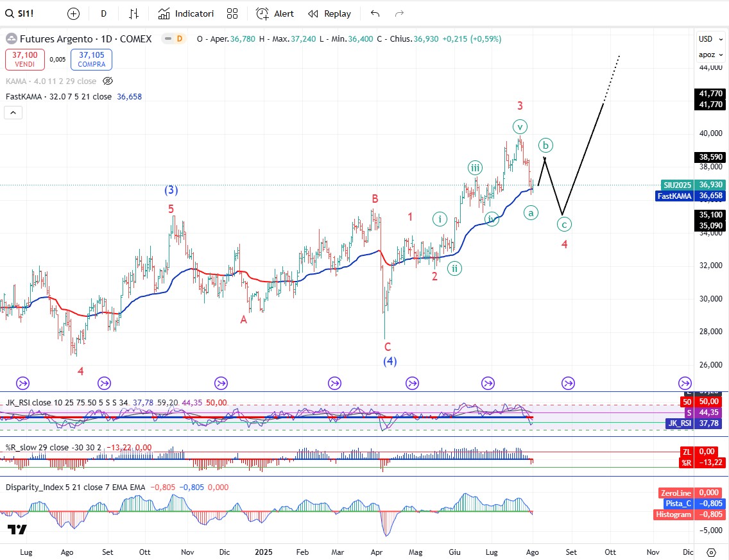Viewport: 729px width, 560px height.
Task: Create a new Alert
Action: 275,13
